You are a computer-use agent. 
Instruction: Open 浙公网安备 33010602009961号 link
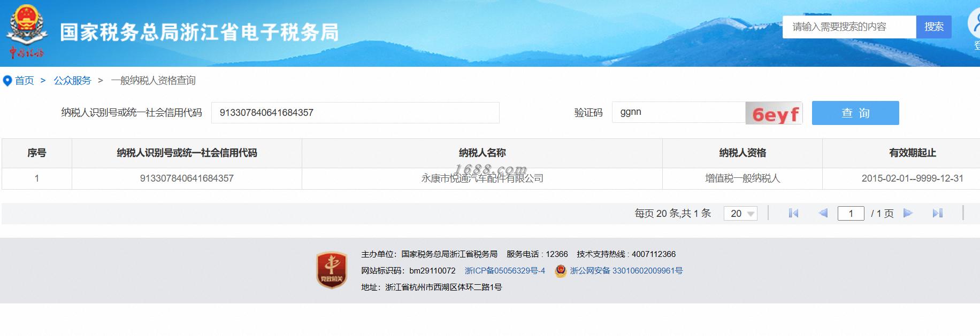tap(626, 271)
